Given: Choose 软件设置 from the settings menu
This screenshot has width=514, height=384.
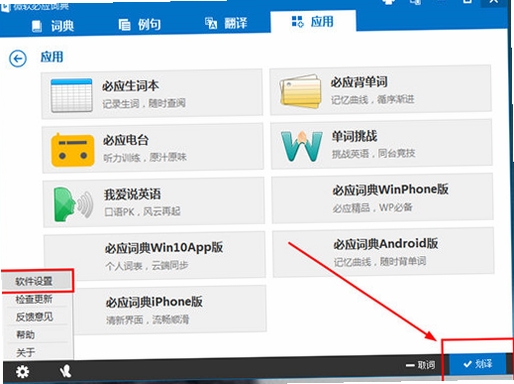Looking at the screenshot, I should [x=37, y=281].
